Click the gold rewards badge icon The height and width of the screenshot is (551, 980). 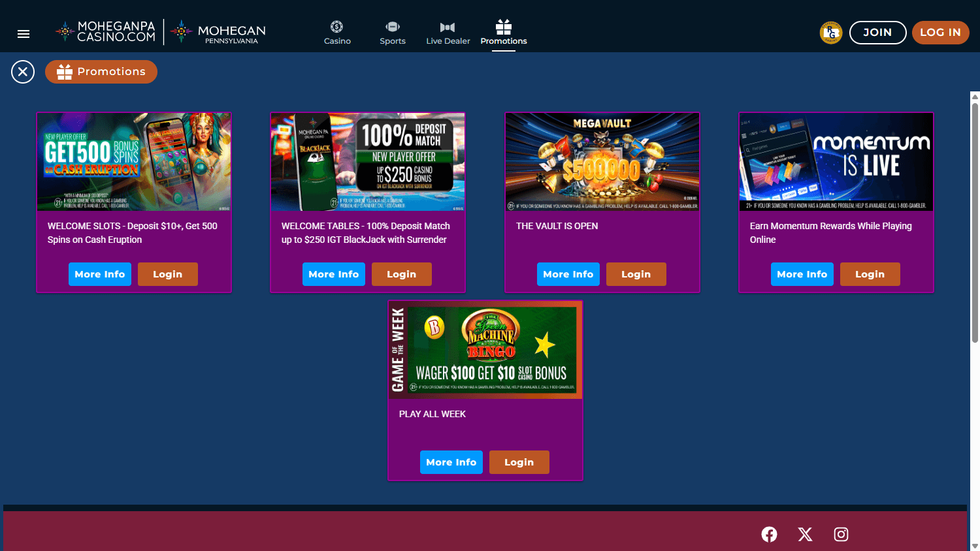(830, 32)
